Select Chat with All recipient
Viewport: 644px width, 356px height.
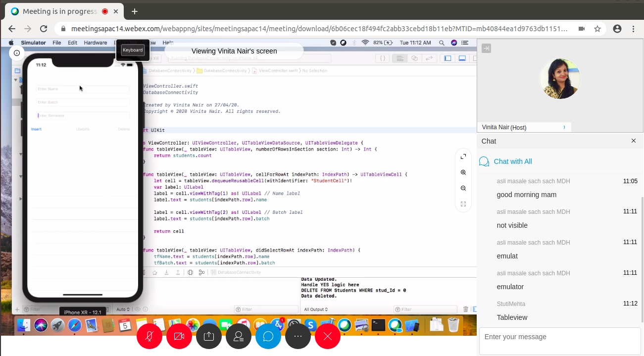pos(513,161)
